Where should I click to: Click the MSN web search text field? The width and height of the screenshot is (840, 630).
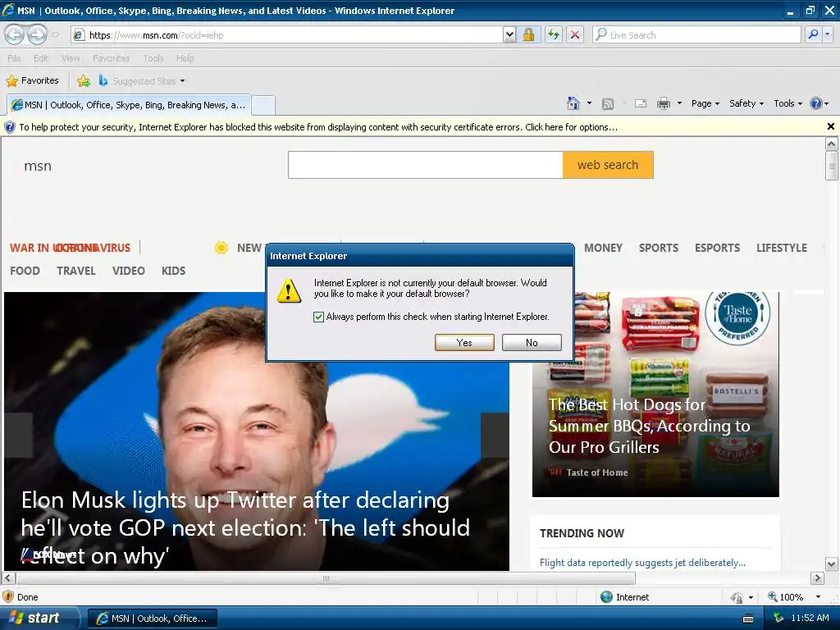426,165
